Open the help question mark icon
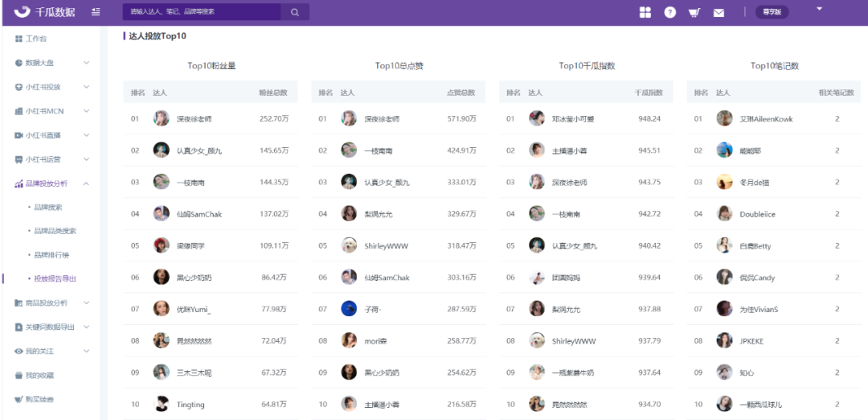 click(669, 12)
